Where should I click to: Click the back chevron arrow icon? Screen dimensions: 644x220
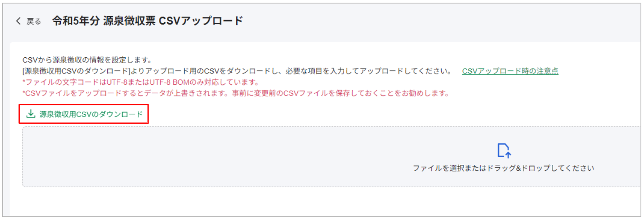(x=18, y=21)
